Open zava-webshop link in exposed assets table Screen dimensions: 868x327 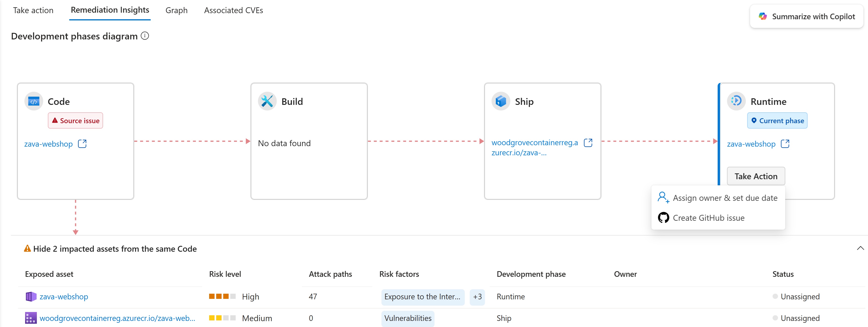point(64,297)
